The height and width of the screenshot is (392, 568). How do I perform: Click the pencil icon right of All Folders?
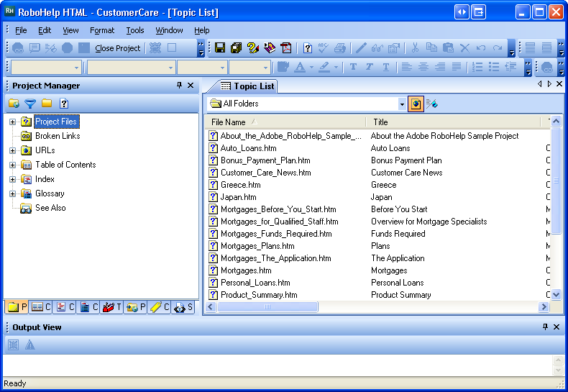tap(432, 104)
